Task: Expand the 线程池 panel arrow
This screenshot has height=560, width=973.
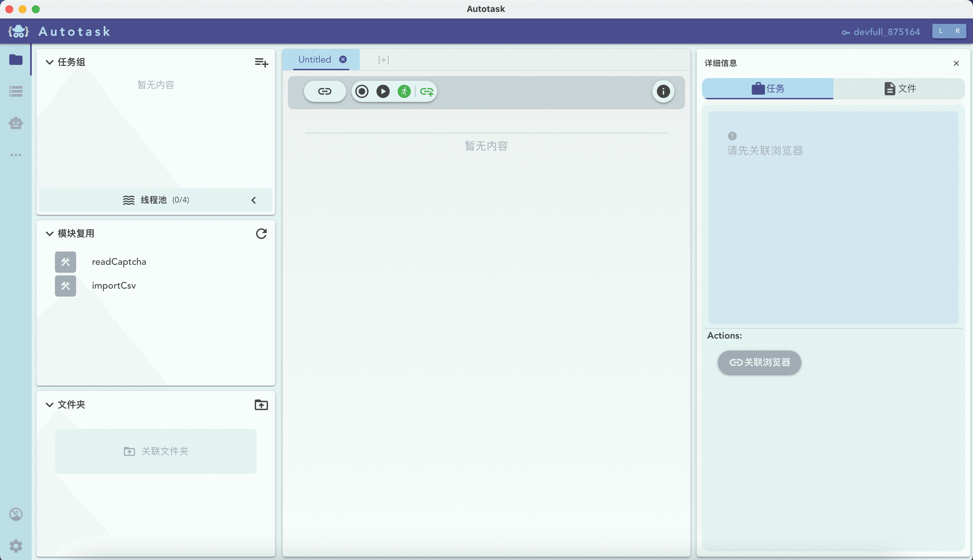Action: [254, 200]
